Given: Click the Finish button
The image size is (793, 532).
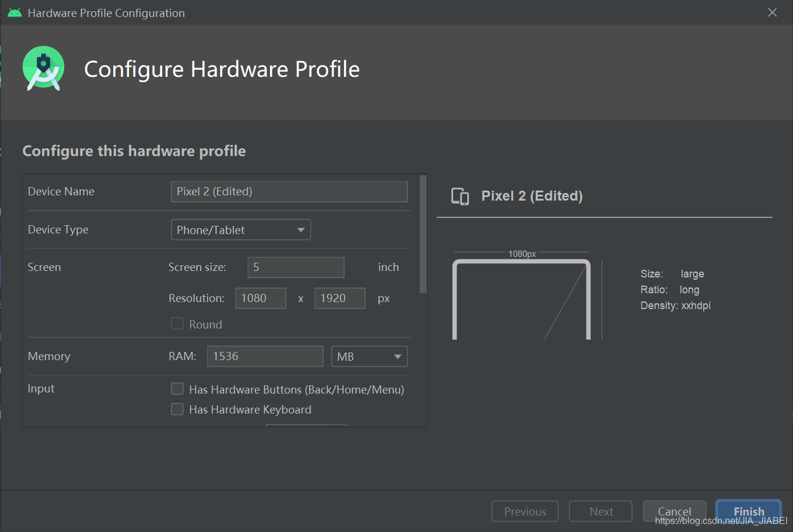Looking at the screenshot, I should (x=749, y=511).
